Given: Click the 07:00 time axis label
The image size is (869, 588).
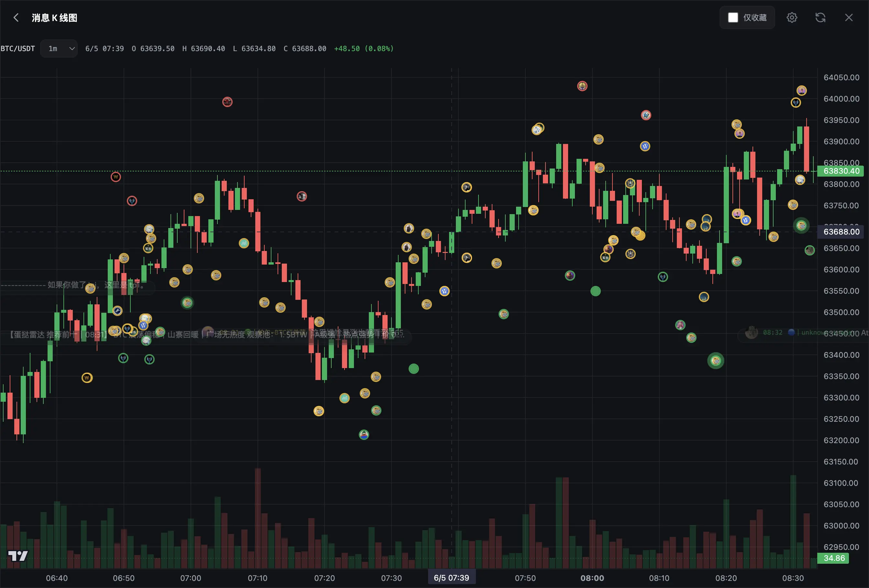Looking at the screenshot, I should pos(191,578).
